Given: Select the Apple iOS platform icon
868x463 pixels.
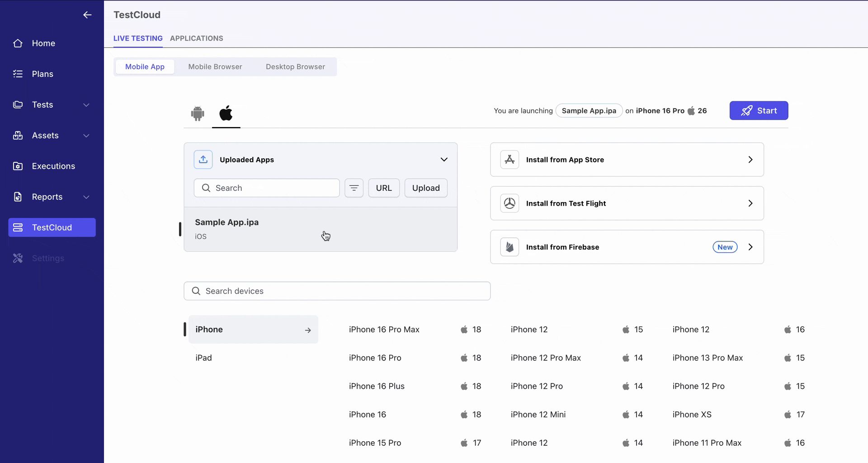Looking at the screenshot, I should click(226, 113).
